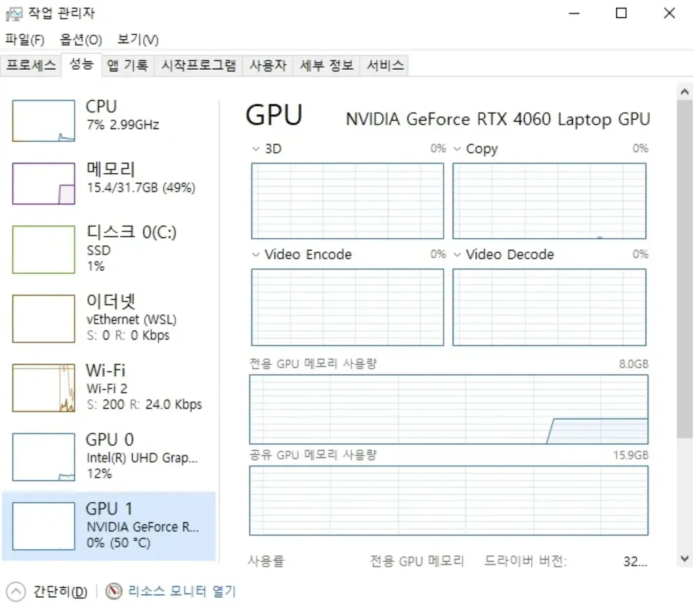The height and width of the screenshot is (616, 693).
Task: Click the Resource Monitor icon at bottom
Action: tap(114, 592)
